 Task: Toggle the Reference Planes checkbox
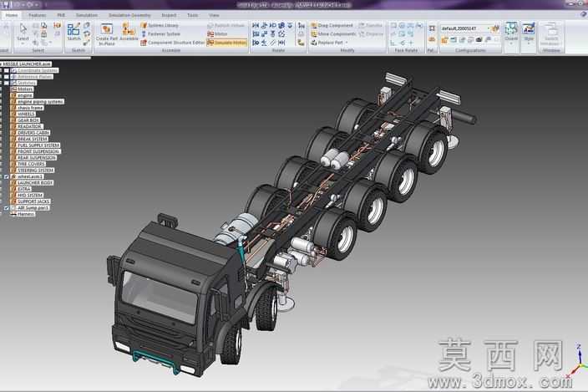pyautogui.click(x=7, y=77)
